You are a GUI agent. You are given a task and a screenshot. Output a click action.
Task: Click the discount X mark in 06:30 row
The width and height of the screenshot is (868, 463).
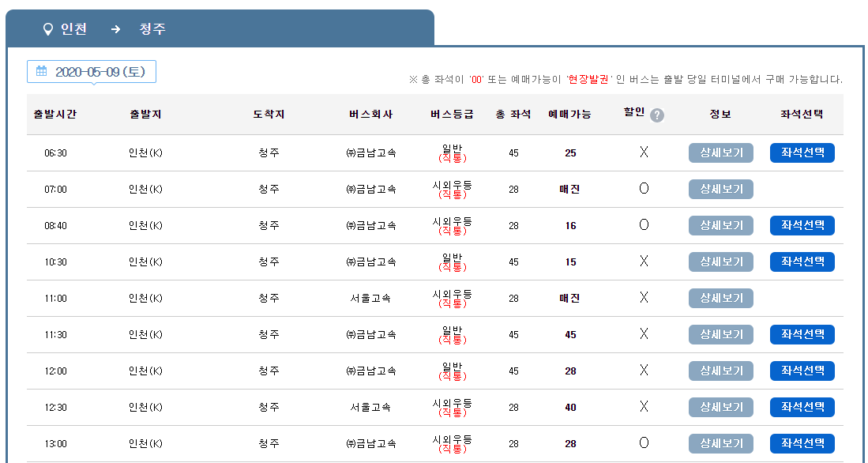pos(644,152)
